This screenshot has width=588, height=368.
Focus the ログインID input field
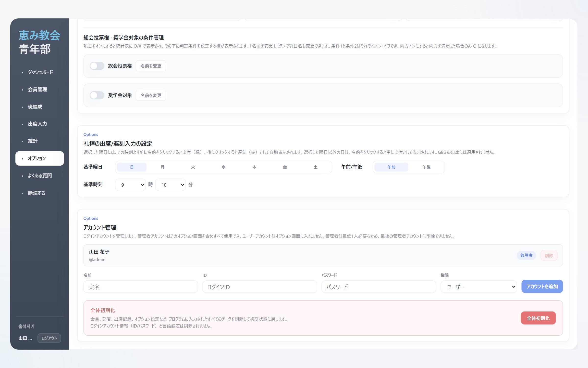pos(260,287)
